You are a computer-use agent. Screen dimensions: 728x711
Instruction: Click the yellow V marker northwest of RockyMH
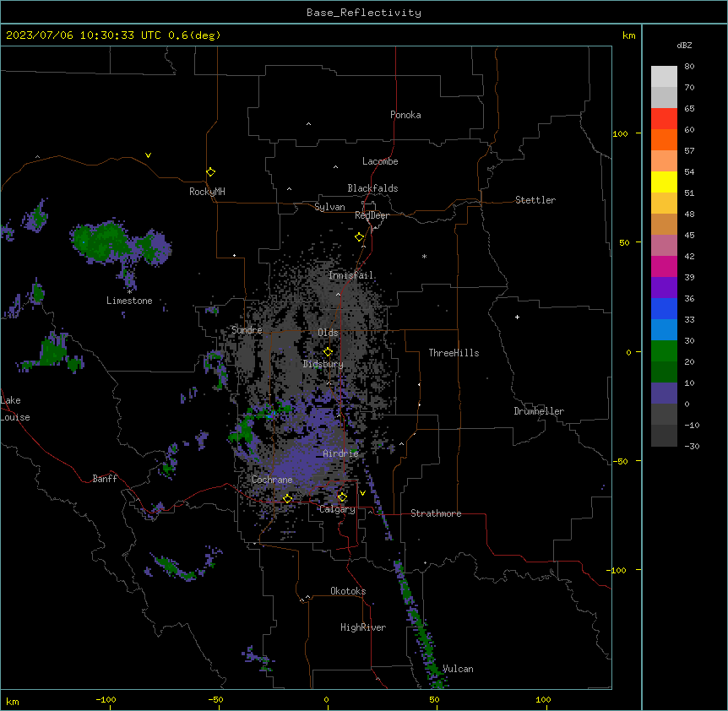pyautogui.click(x=148, y=155)
